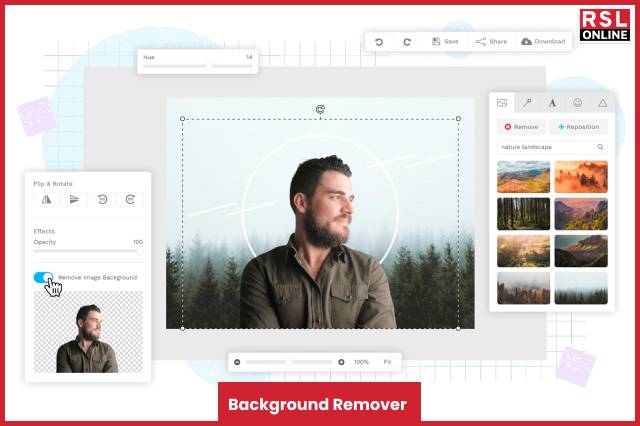640x426 pixels.
Task: Toggle Remove Image Background switch
Action: 43,277
